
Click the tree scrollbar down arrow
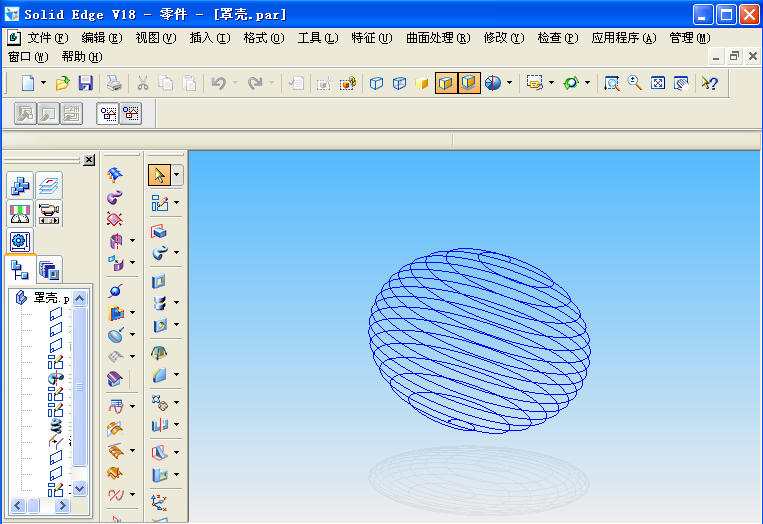tap(79, 488)
